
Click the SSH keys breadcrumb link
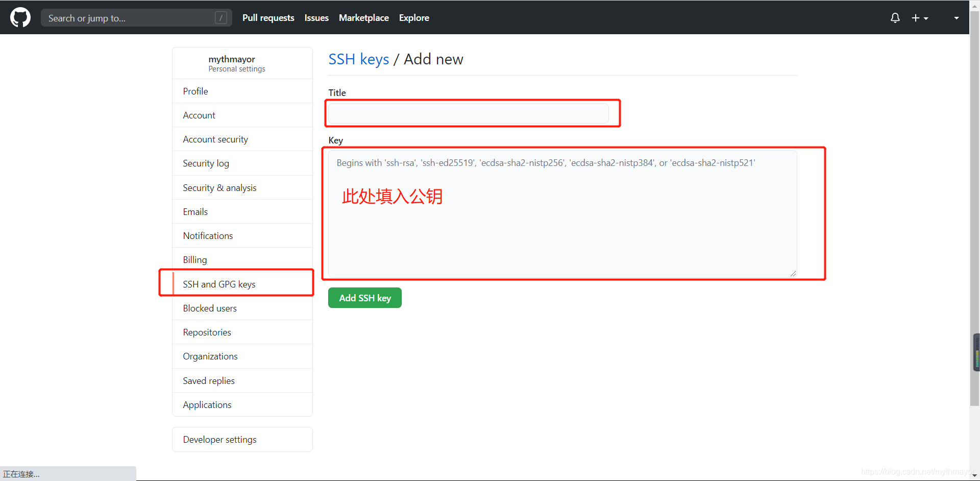(x=358, y=59)
